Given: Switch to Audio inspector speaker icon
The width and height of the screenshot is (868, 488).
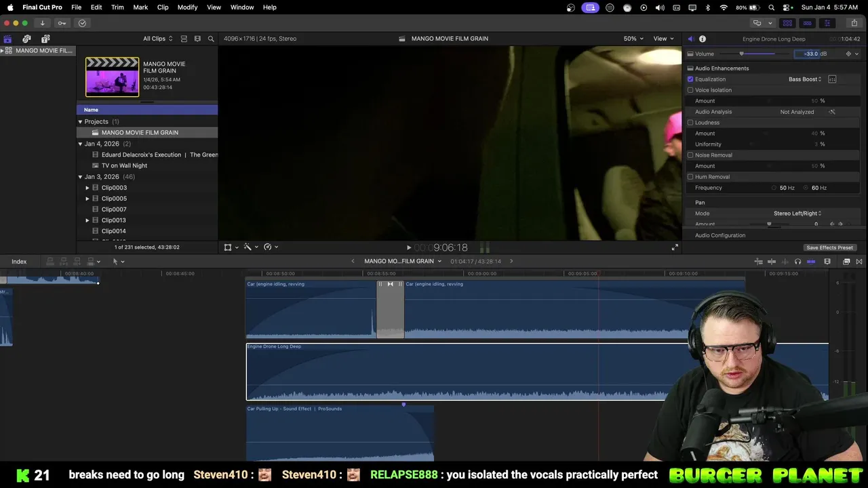Looking at the screenshot, I should click(x=690, y=39).
